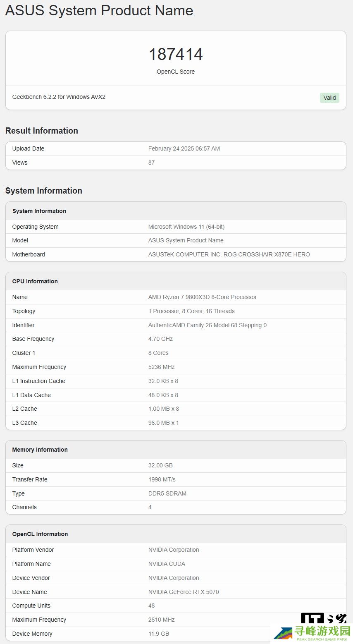Click the Geekbench 6.2.2 for Windows AVX2 text
353x644 pixels.
pos(59,97)
